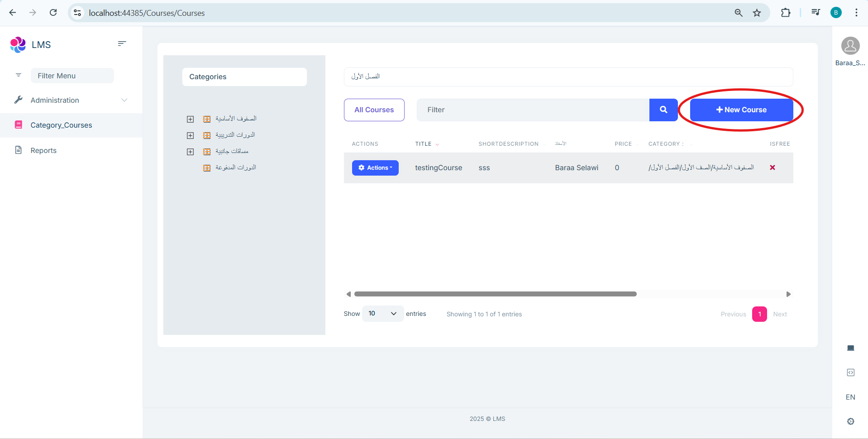Click the New Course button
868x439 pixels.
pos(741,110)
